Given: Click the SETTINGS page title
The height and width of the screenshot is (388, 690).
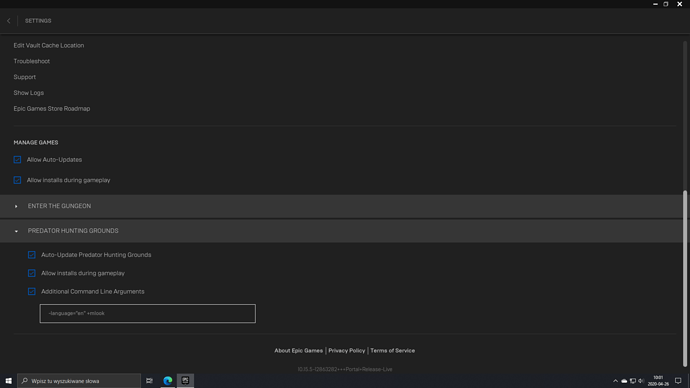Looking at the screenshot, I should pyautogui.click(x=38, y=21).
